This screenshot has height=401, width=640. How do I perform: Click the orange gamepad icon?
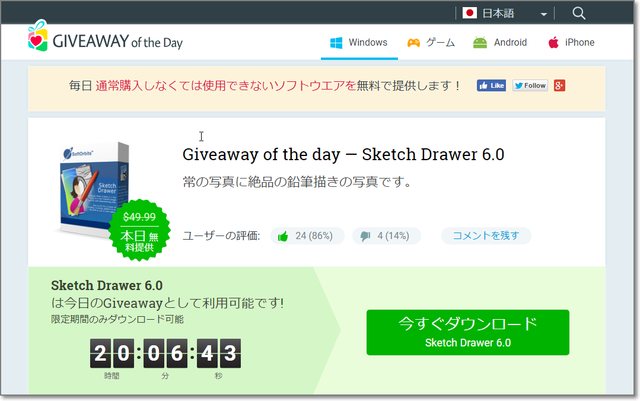[413, 43]
